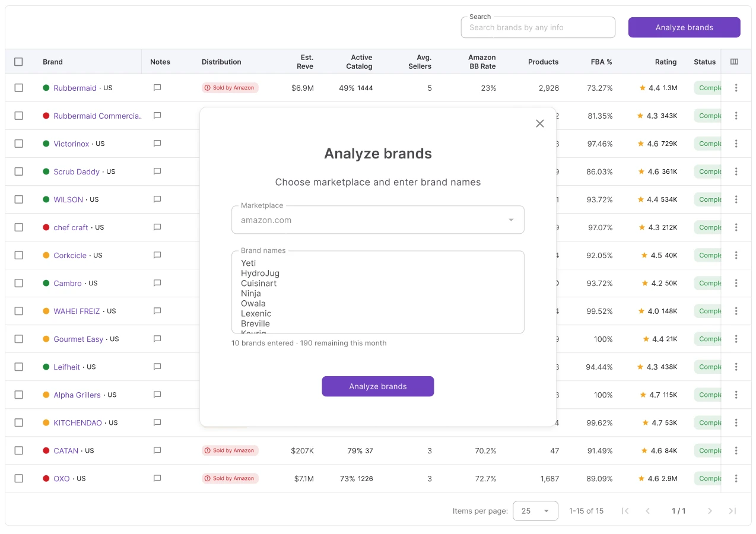
Task: Open the Scrub Daddy brand link
Action: pos(77,171)
